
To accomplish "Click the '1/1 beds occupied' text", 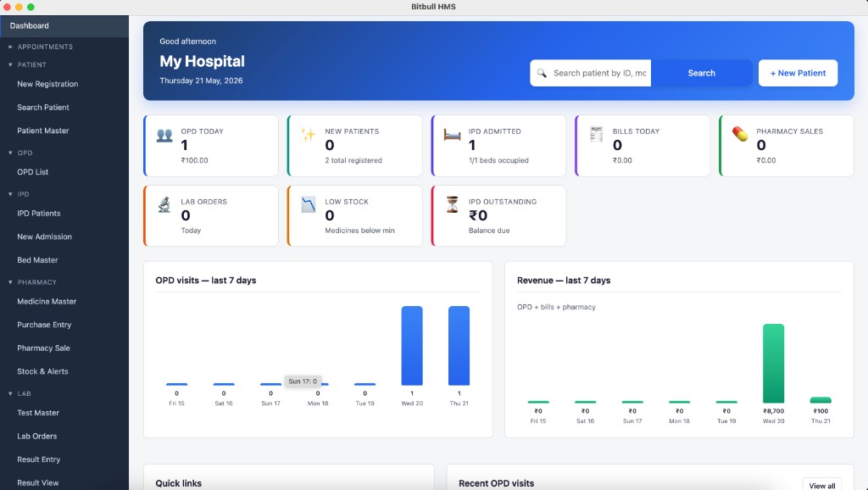I will point(498,160).
